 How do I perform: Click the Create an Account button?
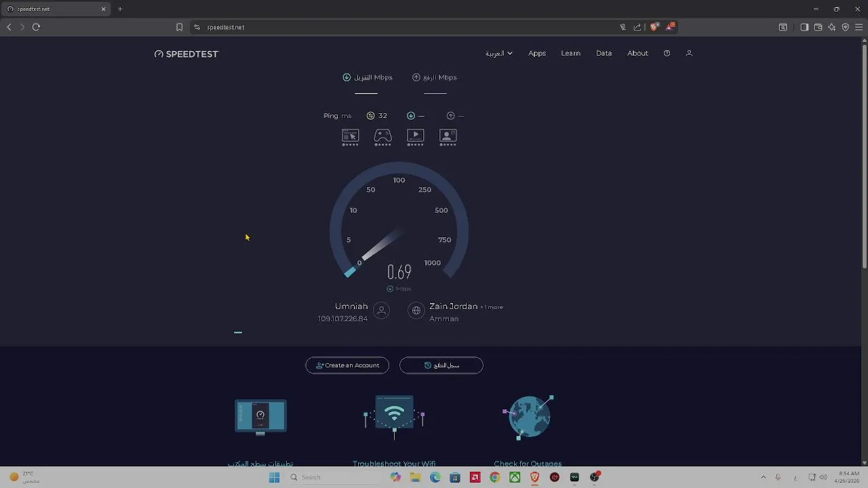pos(347,365)
